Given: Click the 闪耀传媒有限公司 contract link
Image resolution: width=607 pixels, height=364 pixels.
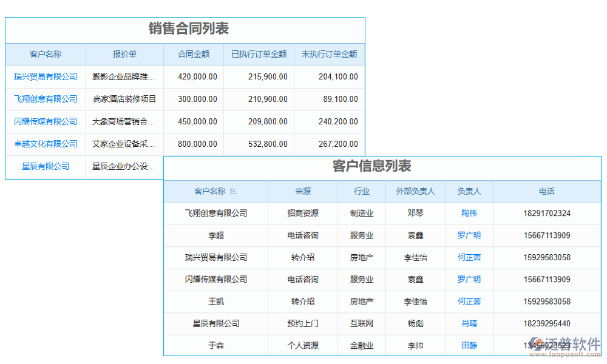Looking at the screenshot, I should pyautogui.click(x=46, y=121).
